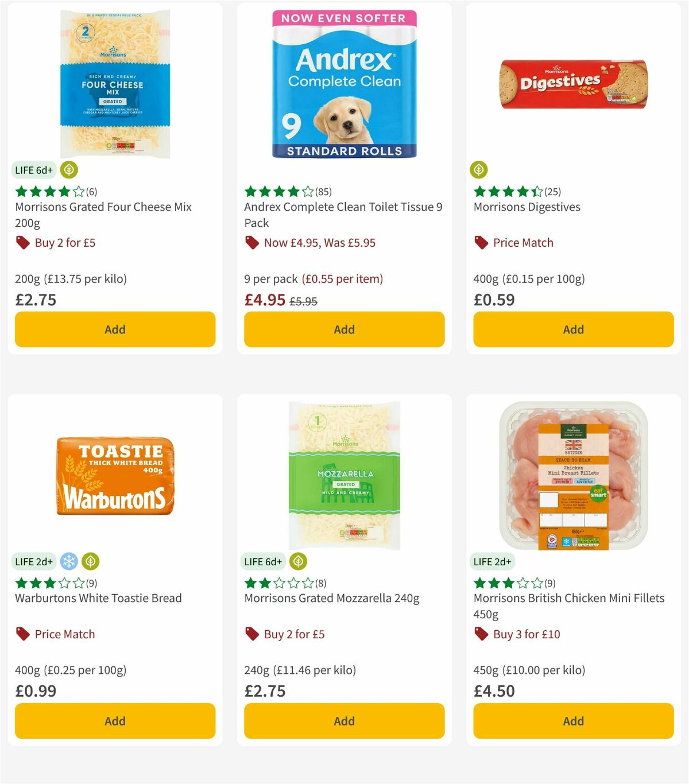Click the tag icon next to Now £4.95 offer
This screenshot has width=689, height=784.
(251, 243)
